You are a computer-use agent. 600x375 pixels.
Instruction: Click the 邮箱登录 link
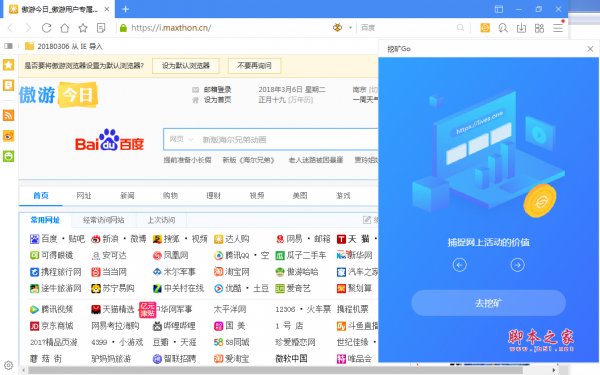click(x=217, y=90)
